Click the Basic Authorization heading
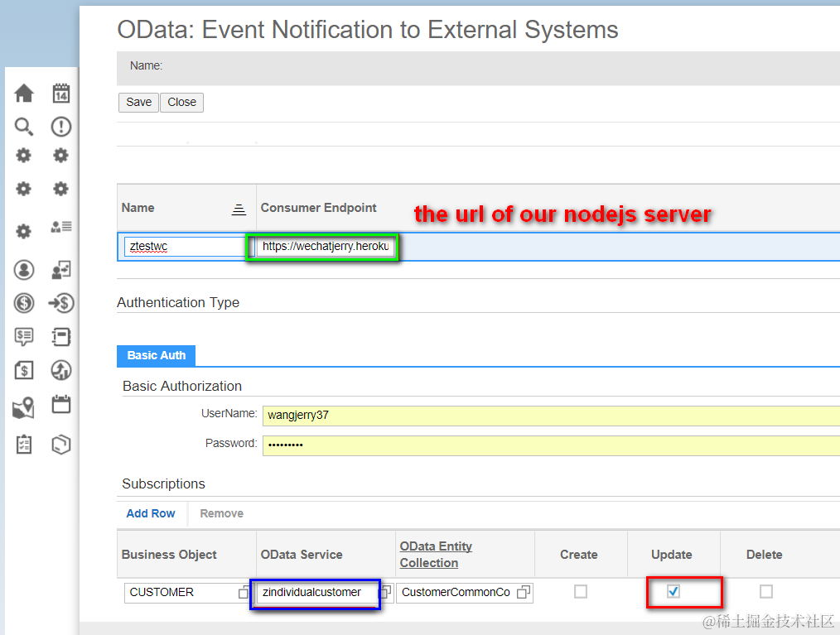 coord(182,386)
